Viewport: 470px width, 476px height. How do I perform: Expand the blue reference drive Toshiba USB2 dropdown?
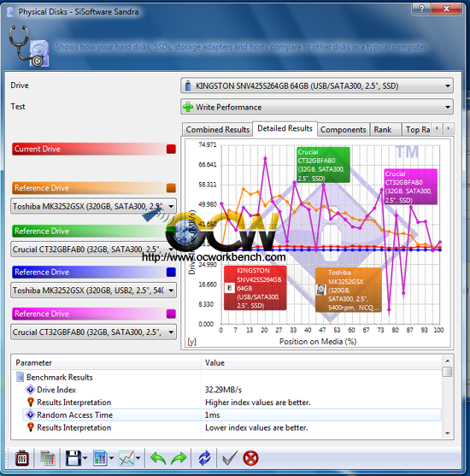click(x=93, y=291)
